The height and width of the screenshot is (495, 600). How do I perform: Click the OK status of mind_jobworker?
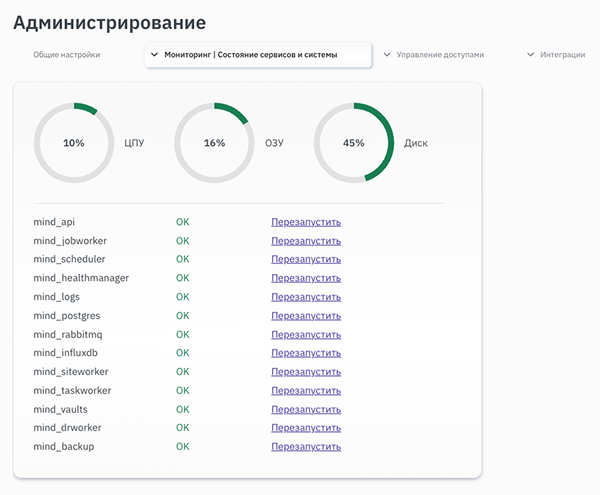click(x=183, y=241)
